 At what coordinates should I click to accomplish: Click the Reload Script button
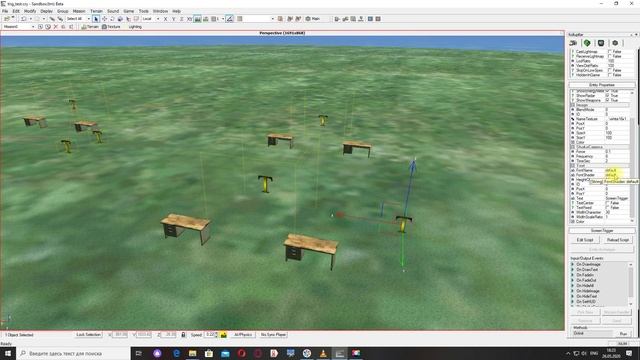coord(618,240)
